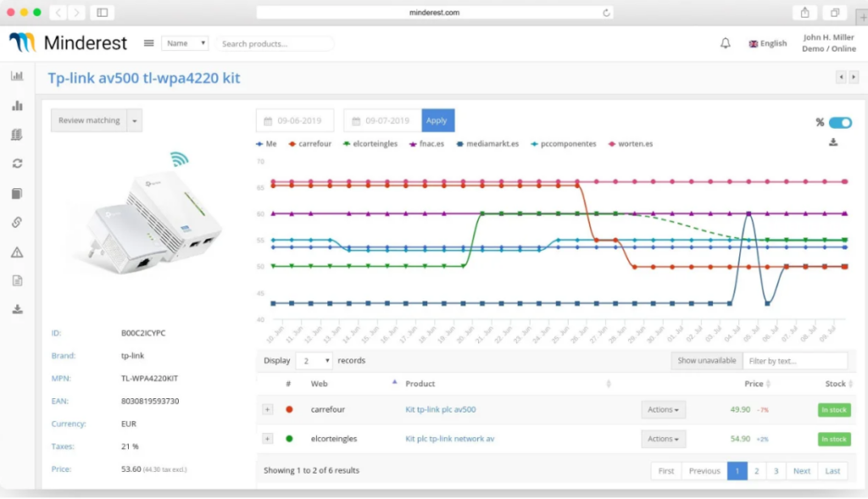Image resolution: width=868 pixels, height=499 pixels.
Task: Go to page 2 of the results
Action: (757, 471)
